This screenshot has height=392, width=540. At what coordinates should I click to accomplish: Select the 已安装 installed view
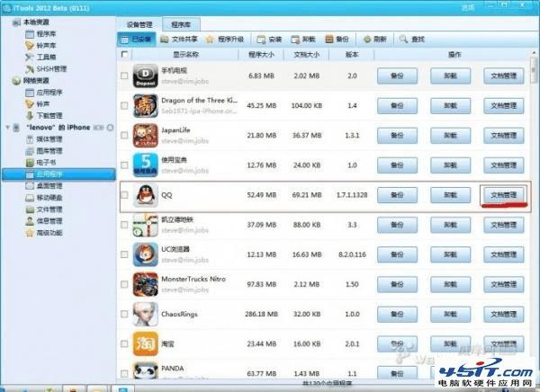137,40
